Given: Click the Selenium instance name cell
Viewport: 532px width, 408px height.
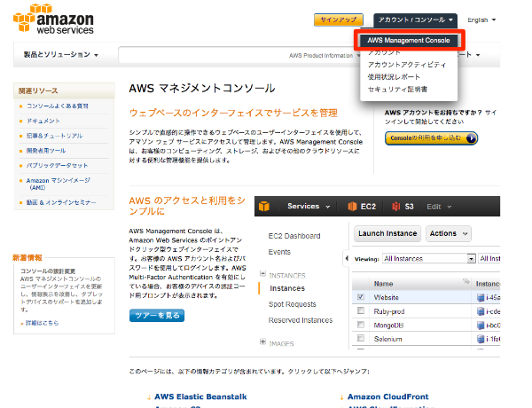Looking at the screenshot, I should click(x=387, y=339).
